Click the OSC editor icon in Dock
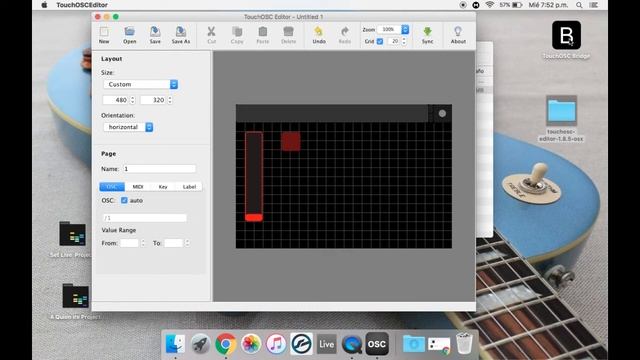This screenshot has width=640, height=360. pyautogui.click(x=377, y=344)
